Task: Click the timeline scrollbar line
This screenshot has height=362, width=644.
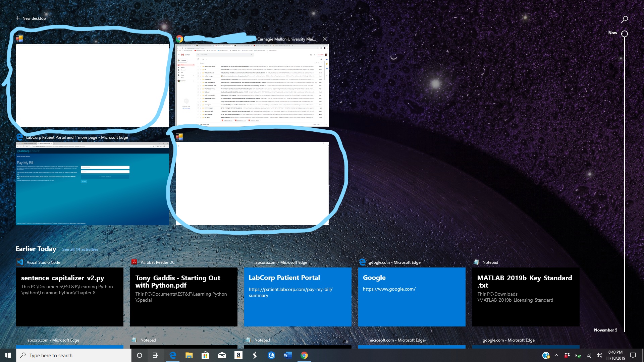Action: click(x=624, y=184)
